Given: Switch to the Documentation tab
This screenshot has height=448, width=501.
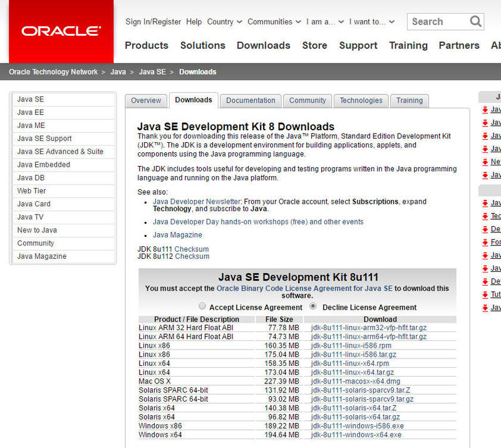Looking at the screenshot, I should tap(250, 100).
